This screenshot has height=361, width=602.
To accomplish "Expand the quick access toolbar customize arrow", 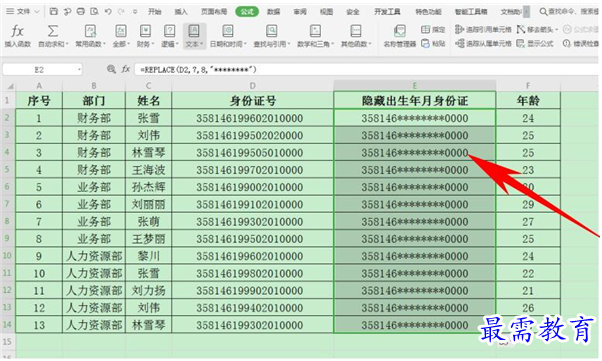I will coord(135,12).
